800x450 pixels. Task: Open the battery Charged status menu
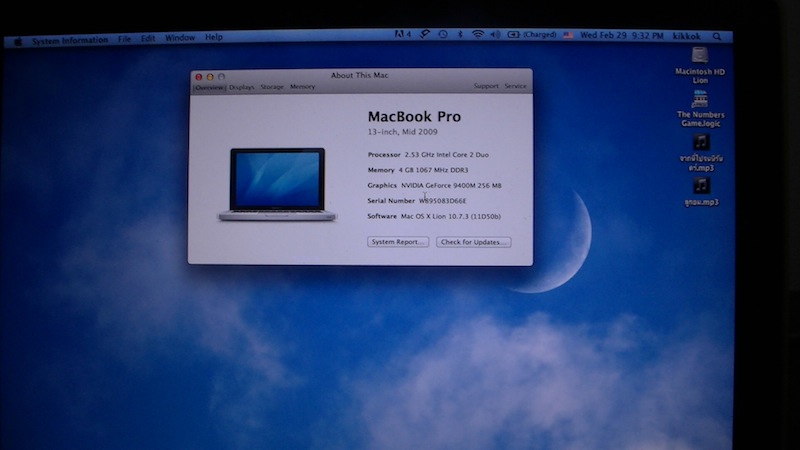532,35
